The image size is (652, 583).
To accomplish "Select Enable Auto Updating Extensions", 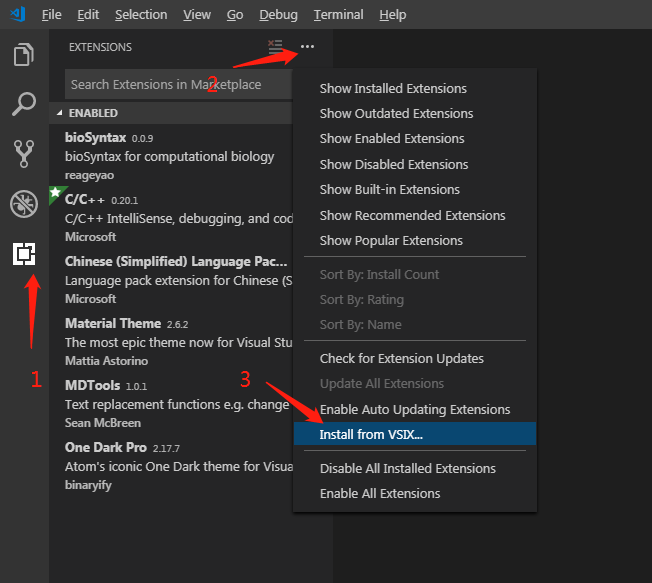I will pyautogui.click(x=415, y=410).
